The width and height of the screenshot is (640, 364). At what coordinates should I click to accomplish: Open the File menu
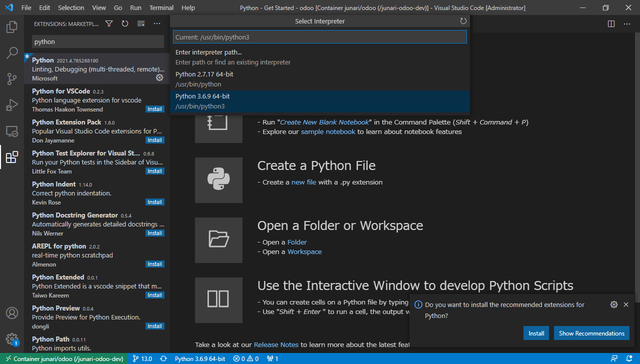pos(26,7)
